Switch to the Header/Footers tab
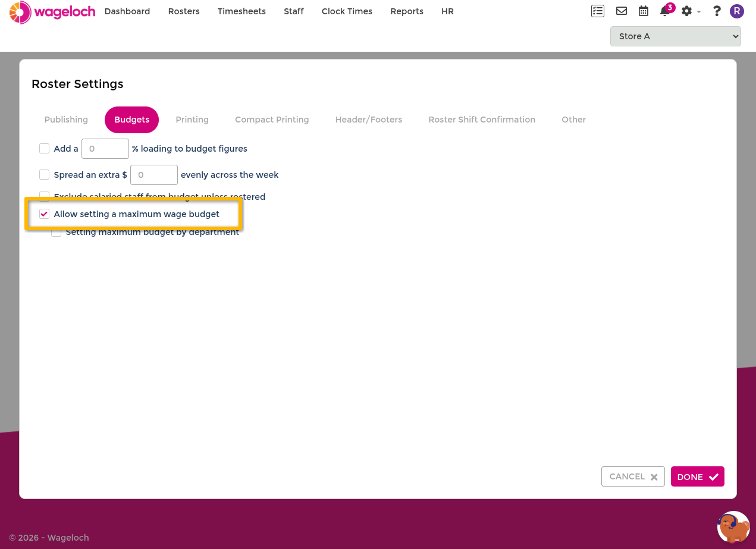The image size is (756, 549). [369, 120]
